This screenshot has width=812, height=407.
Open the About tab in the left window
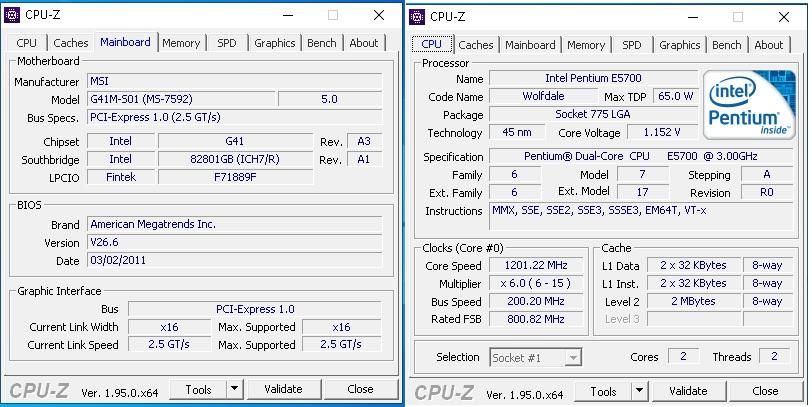coord(364,43)
